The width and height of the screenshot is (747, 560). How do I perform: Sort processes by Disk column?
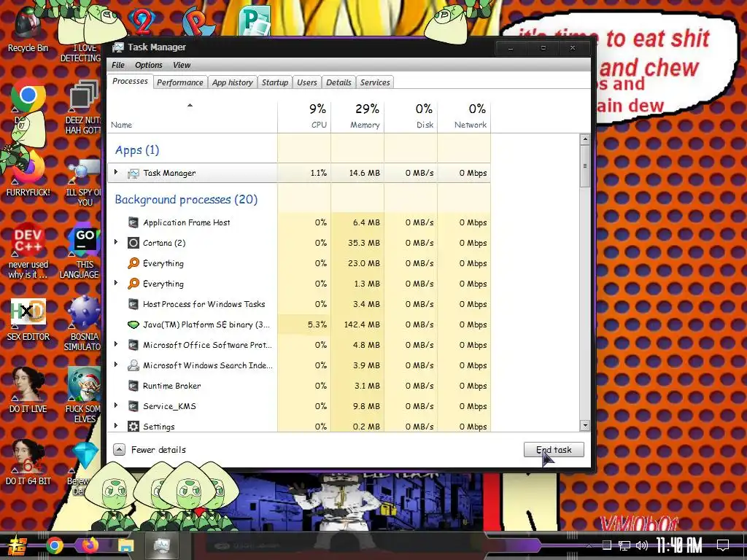click(411, 116)
